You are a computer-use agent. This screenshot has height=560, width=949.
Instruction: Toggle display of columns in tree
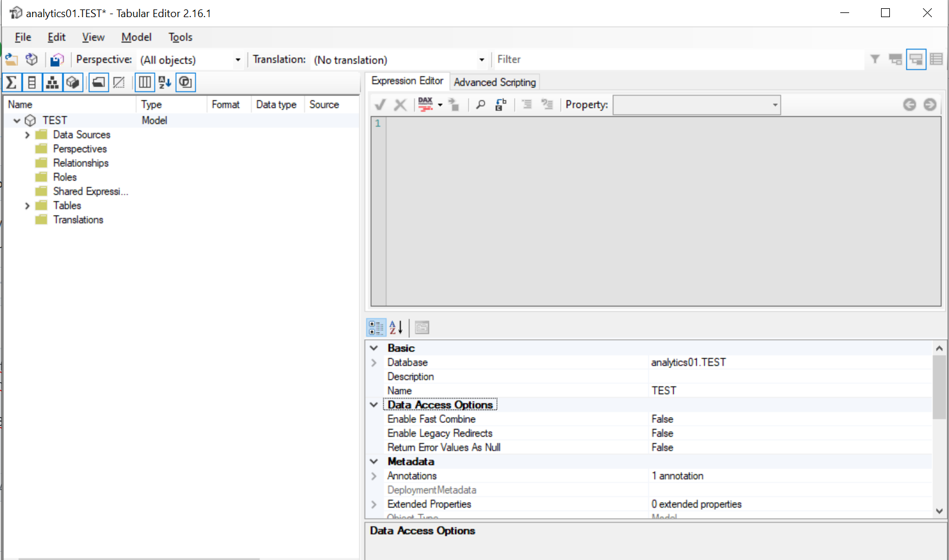32,82
